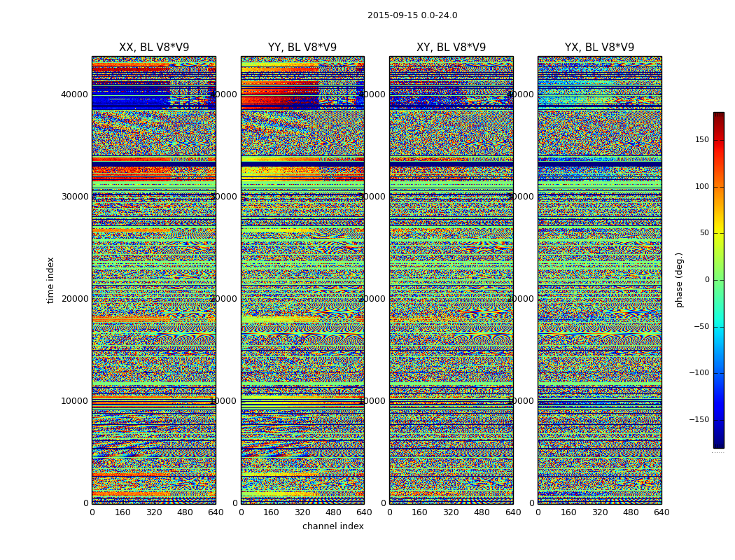Click the XX plot y-tick label 30000
735x560 pixels.
pos(74,197)
